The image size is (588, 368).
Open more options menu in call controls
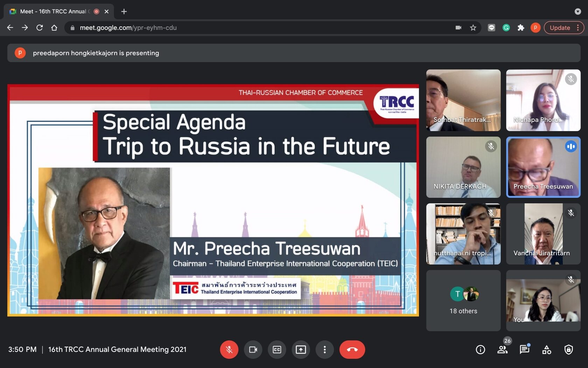[324, 349]
